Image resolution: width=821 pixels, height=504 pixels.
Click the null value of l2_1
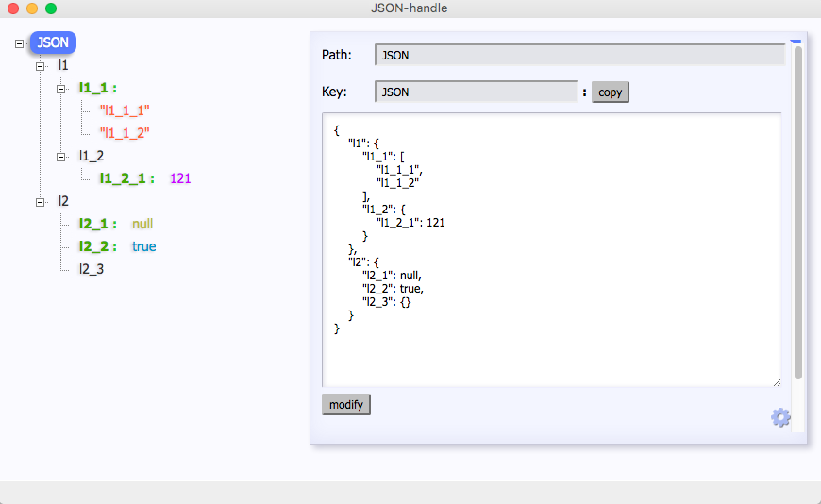[x=142, y=224]
